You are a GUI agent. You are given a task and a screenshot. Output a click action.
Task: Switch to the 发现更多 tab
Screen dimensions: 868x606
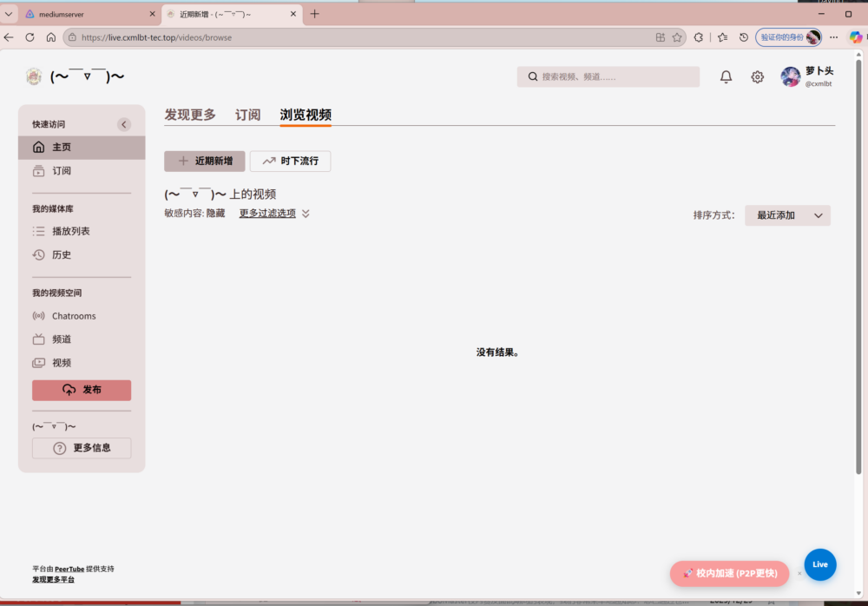(190, 115)
